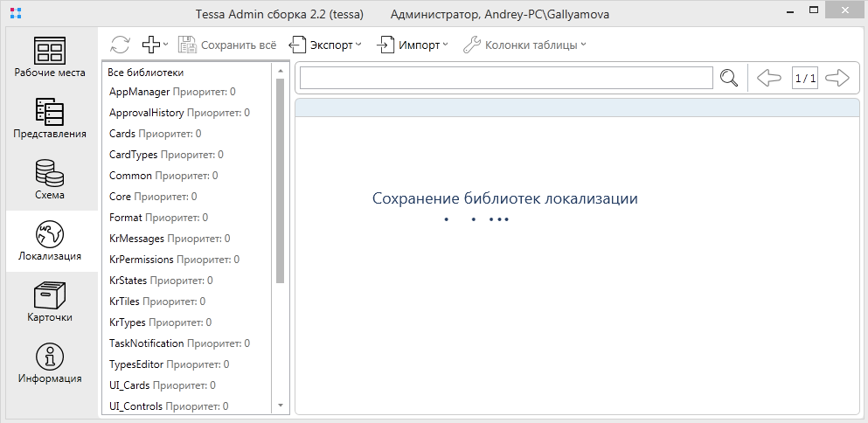Click the search input field
The height and width of the screenshot is (423, 868).
(505, 79)
